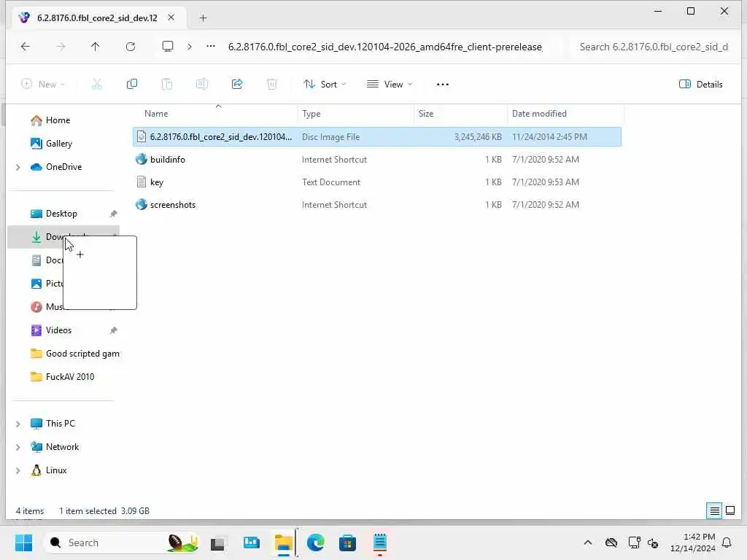Screen dimensions: 747x560
Task: Open the clock showing 1:42 PM
Action: click(693, 542)
